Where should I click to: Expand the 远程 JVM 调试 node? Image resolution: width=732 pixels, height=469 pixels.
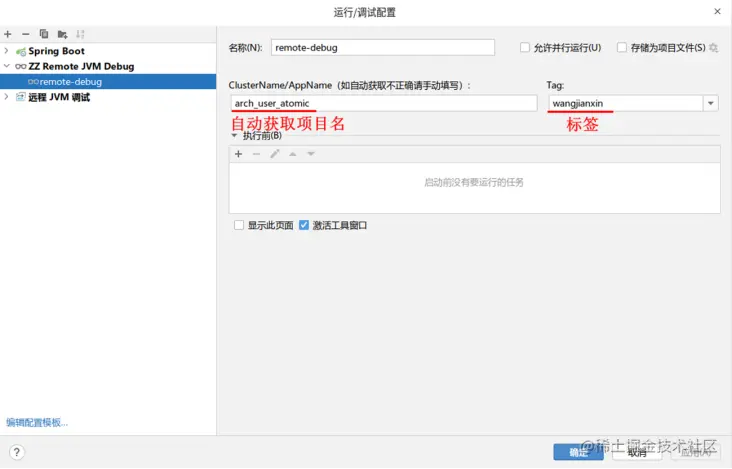pos(6,97)
